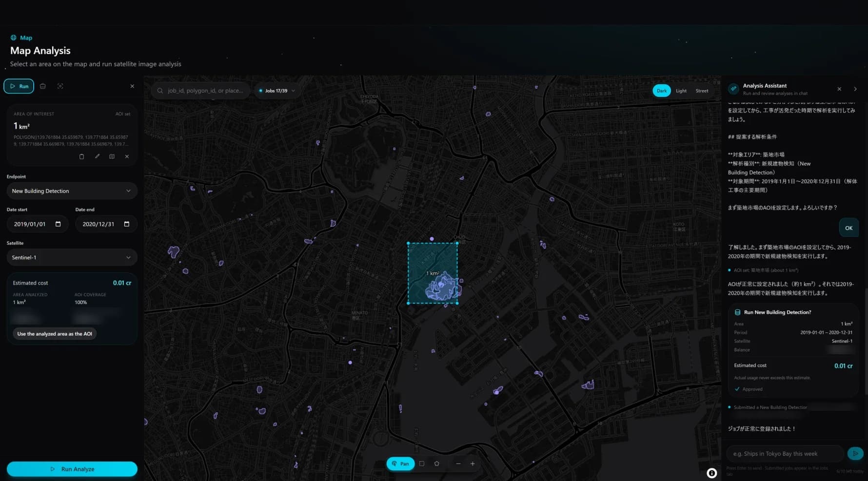Image resolution: width=868 pixels, height=481 pixels.
Task: Click the Map breadcrumb globe icon
Action: pyautogui.click(x=14, y=38)
